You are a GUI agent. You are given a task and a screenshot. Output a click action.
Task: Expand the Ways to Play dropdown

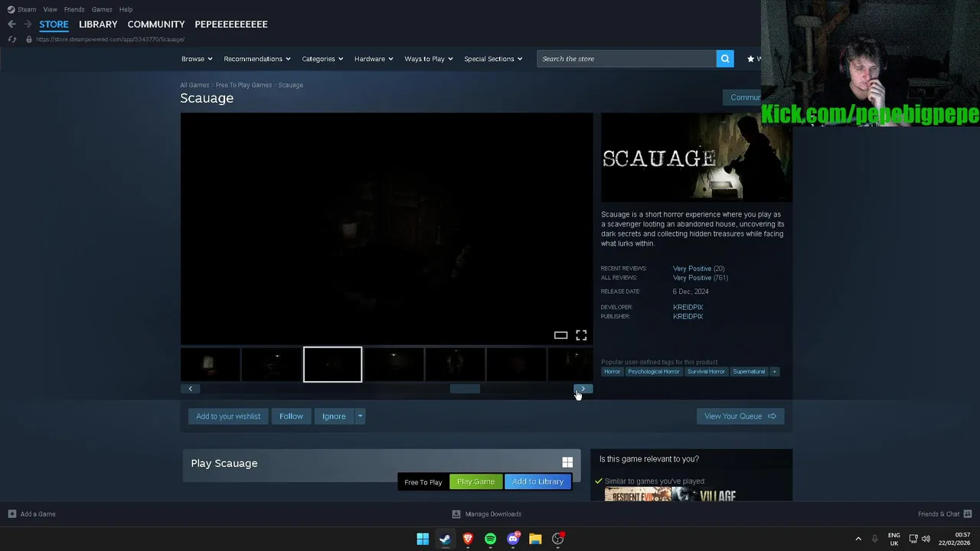[429, 59]
